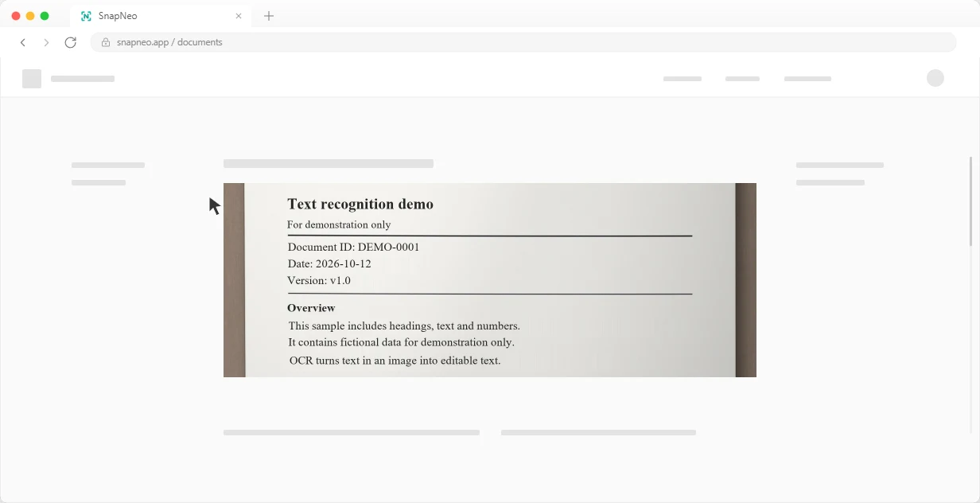The image size is (980, 503).
Task: Click the browser forward arrow
Action: coord(46,42)
